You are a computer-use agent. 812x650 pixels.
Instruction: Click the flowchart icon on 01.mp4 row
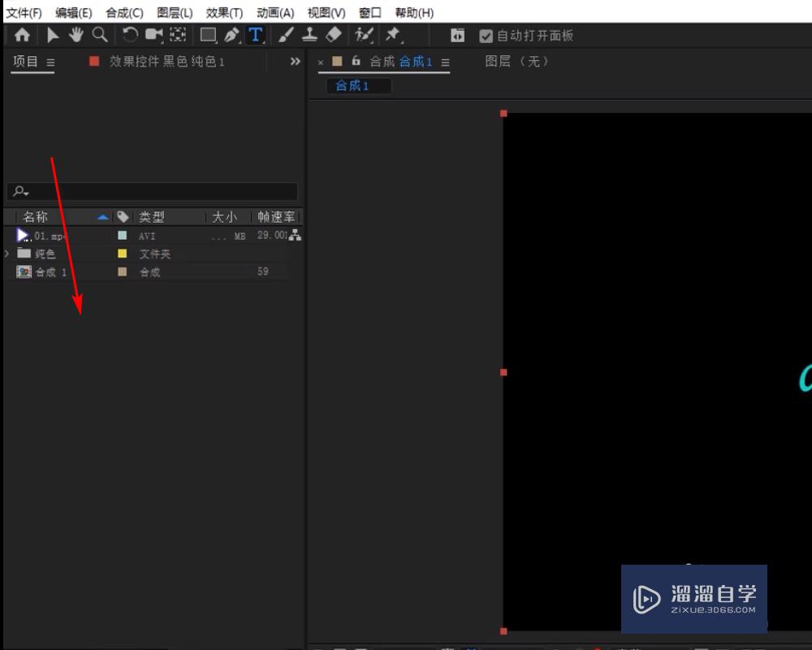coord(296,235)
